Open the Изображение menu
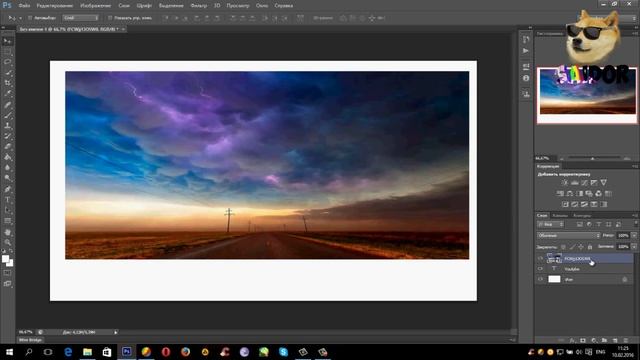Screen dimensions: 640x360 [x=96, y=6]
